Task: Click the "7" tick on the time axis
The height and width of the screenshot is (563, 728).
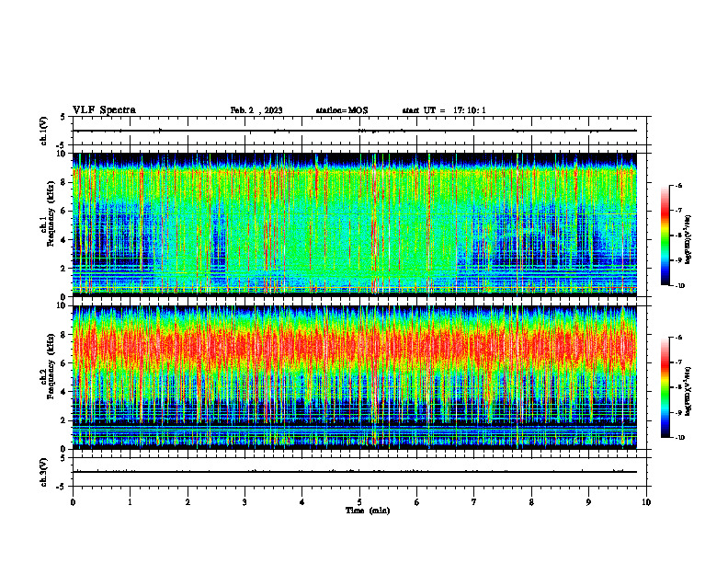Action: (474, 502)
